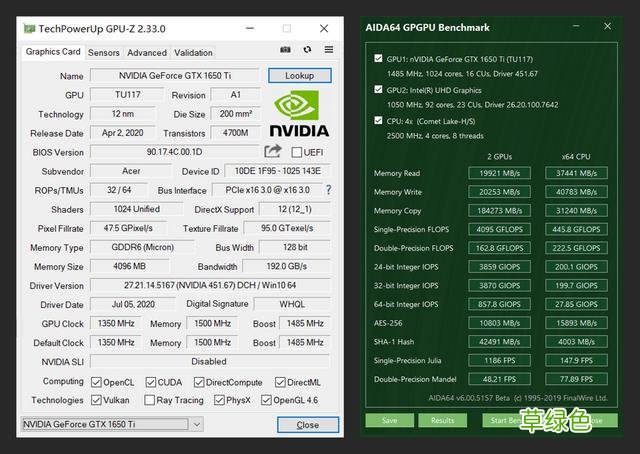Viewport: 640px width, 454px height.
Task: Click the Memory Read 19921 MB/s result
Action: coord(500,173)
